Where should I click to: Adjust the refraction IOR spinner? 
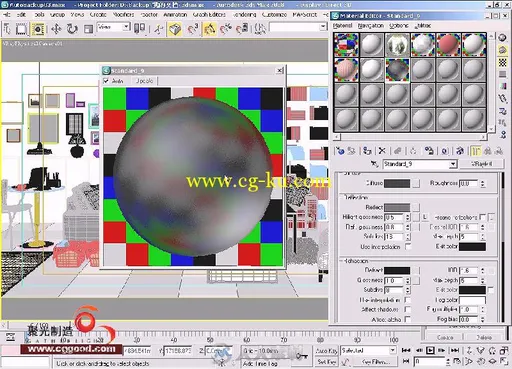point(482,270)
